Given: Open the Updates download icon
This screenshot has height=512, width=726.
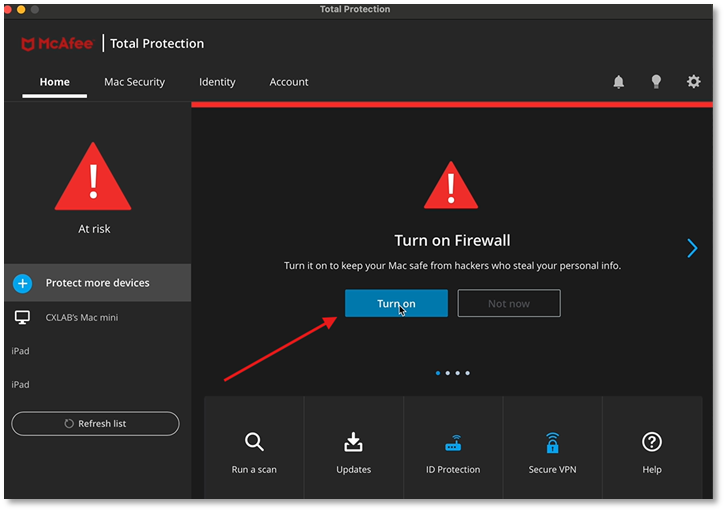Looking at the screenshot, I should pos(353,442).
